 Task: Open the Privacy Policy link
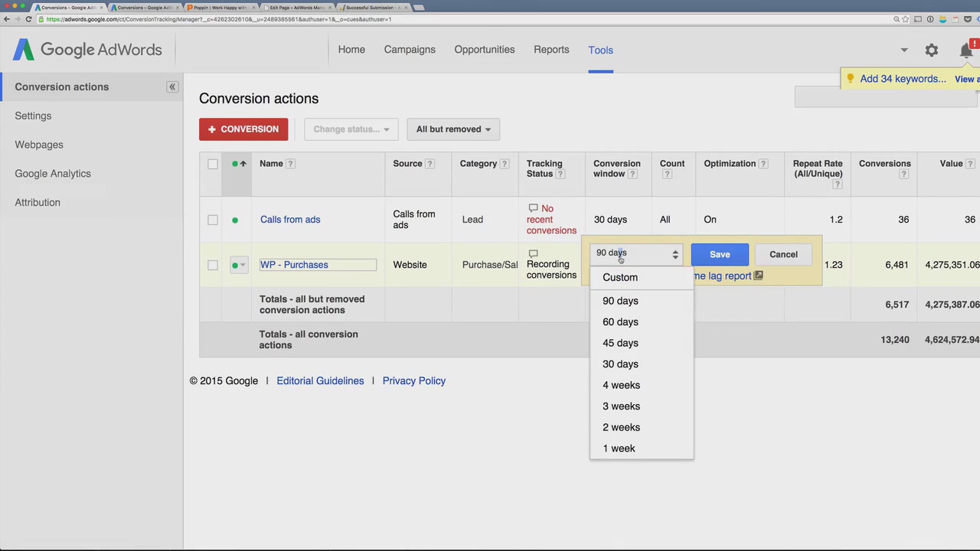(414, 381)
